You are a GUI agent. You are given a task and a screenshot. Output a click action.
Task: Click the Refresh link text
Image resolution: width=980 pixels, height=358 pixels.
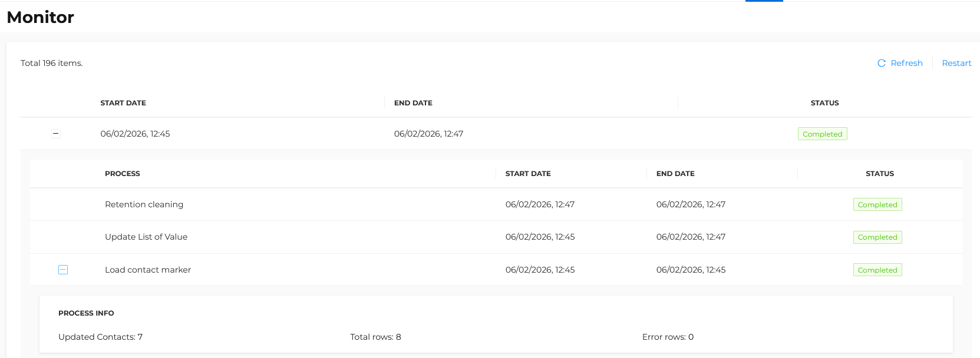[906, 63]
